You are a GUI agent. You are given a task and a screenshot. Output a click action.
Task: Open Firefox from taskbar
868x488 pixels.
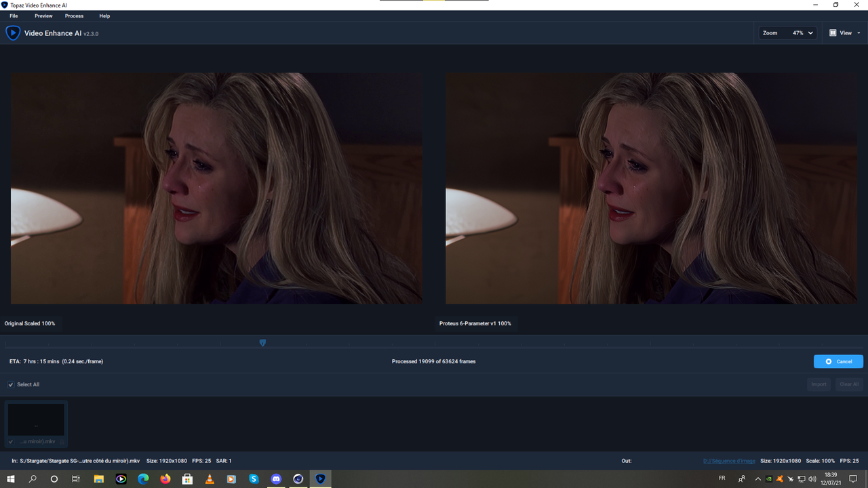[x=165, y=479]
